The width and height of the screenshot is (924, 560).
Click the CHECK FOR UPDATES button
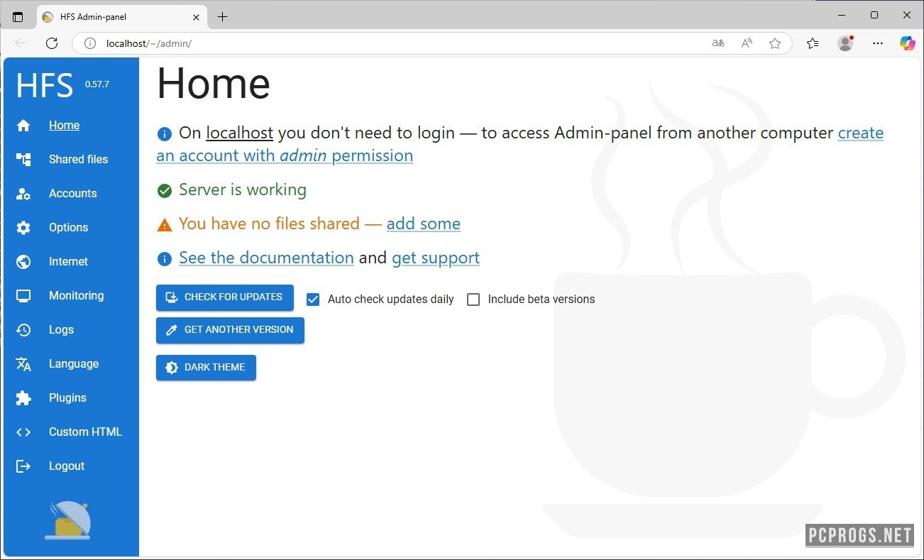[225, 297]
